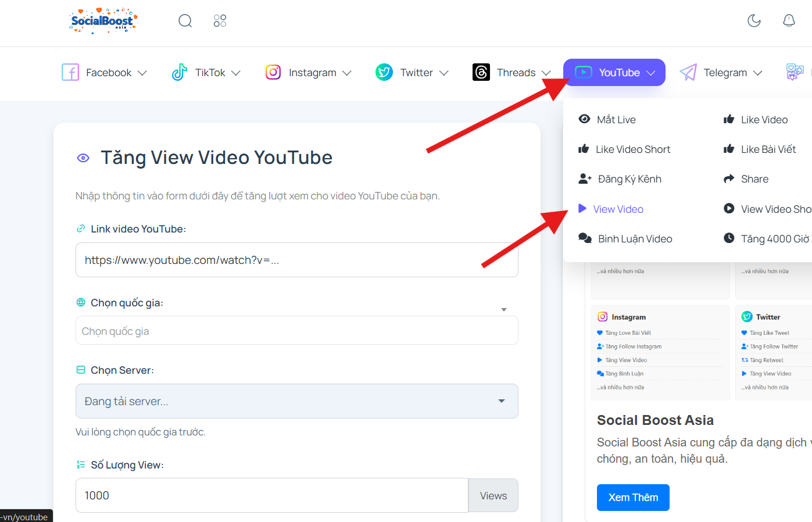Click the TikTok logo icon

tap(179, 73)
